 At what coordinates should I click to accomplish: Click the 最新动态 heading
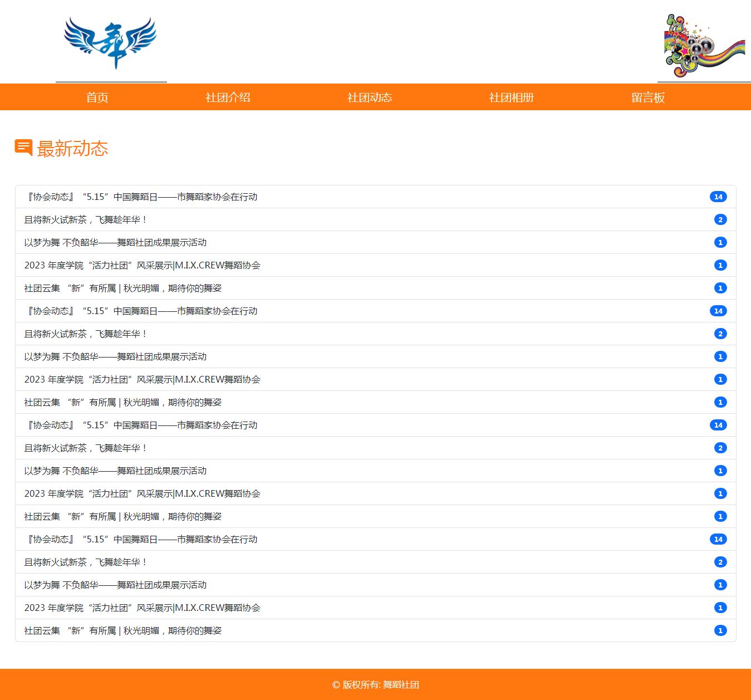point(72,149)
